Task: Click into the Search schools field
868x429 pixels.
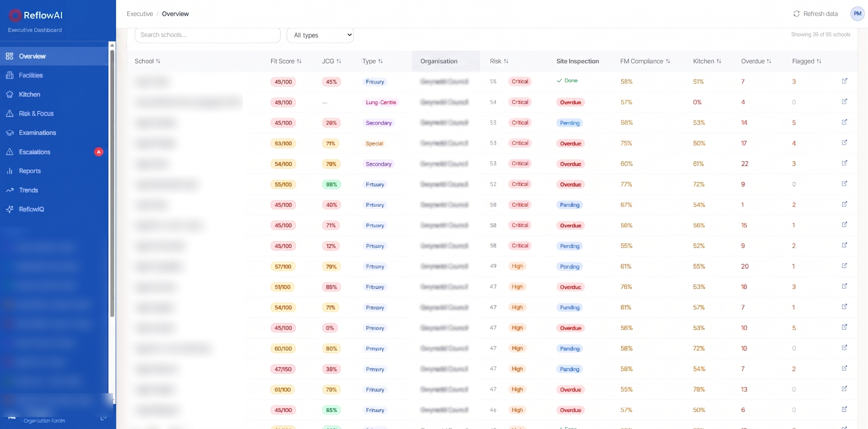Action: [208, 35]
